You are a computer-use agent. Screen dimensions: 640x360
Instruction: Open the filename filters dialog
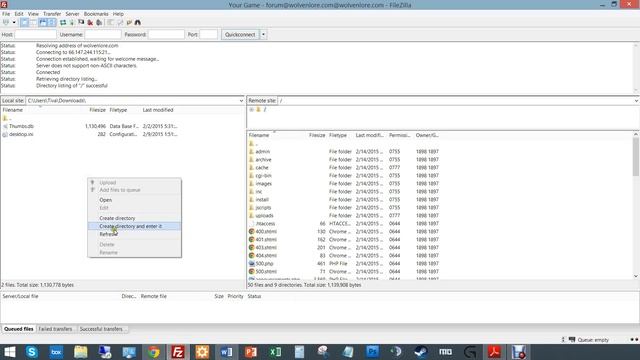111,22
